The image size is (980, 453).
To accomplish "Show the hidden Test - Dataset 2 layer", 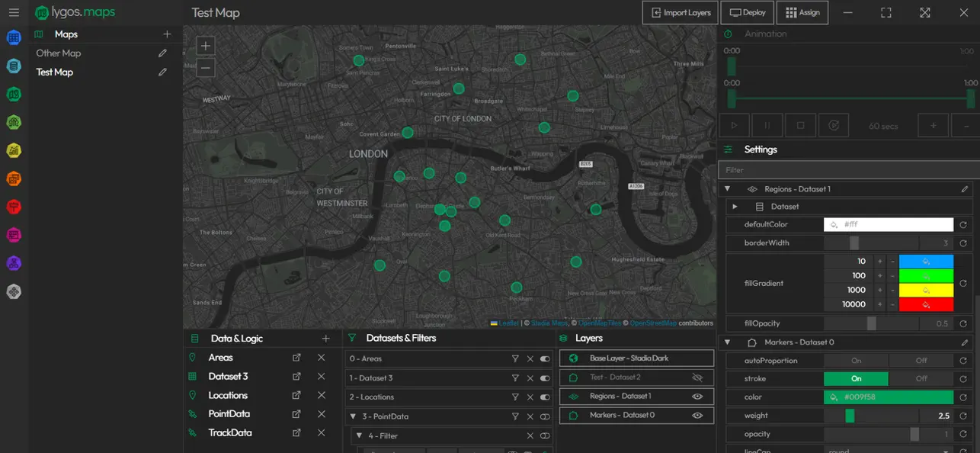I will point(697,377).
